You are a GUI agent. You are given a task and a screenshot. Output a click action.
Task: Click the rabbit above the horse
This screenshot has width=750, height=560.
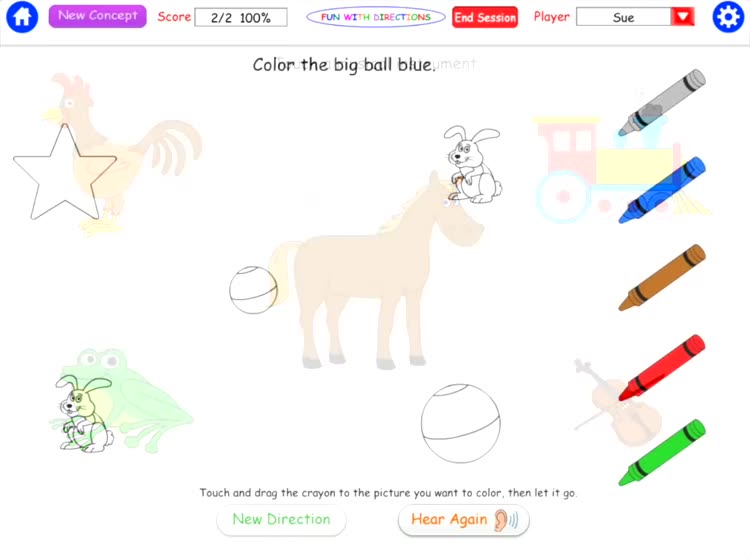click(474, 165)
